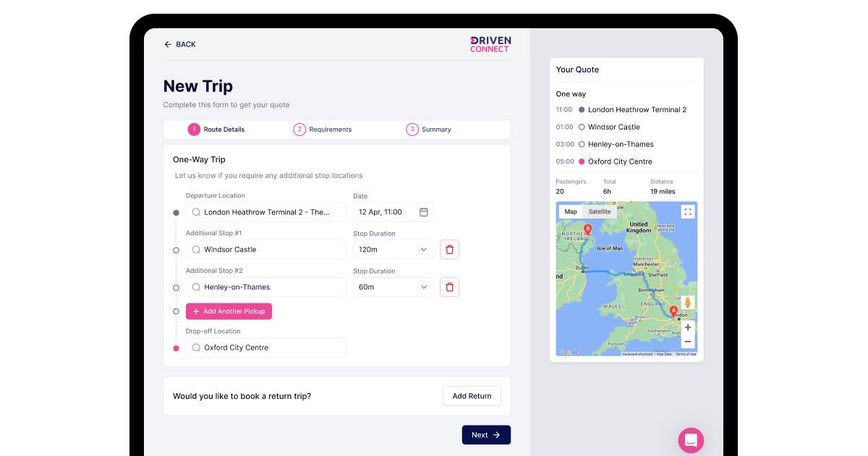Click the 19 miles distance value

tap(663, 192)
